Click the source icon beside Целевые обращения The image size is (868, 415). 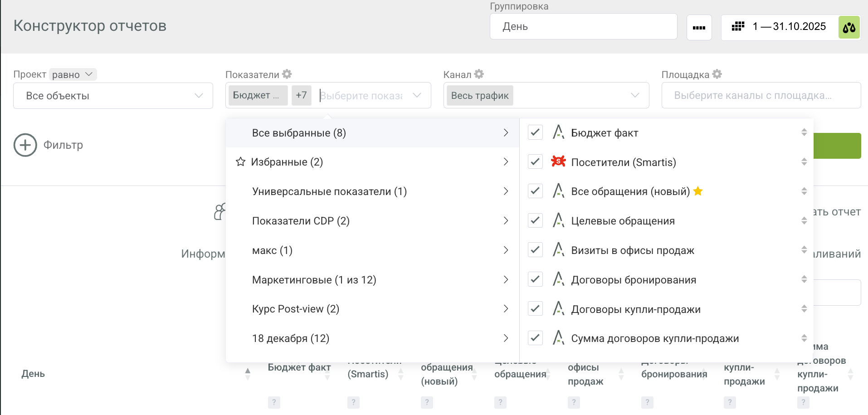(x=558, y=220)
